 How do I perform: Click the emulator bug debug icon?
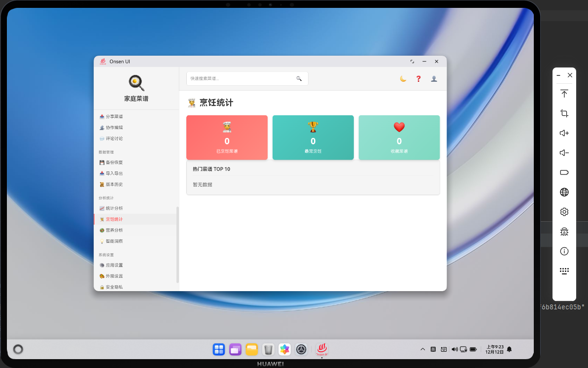click(x=564, y=232)
